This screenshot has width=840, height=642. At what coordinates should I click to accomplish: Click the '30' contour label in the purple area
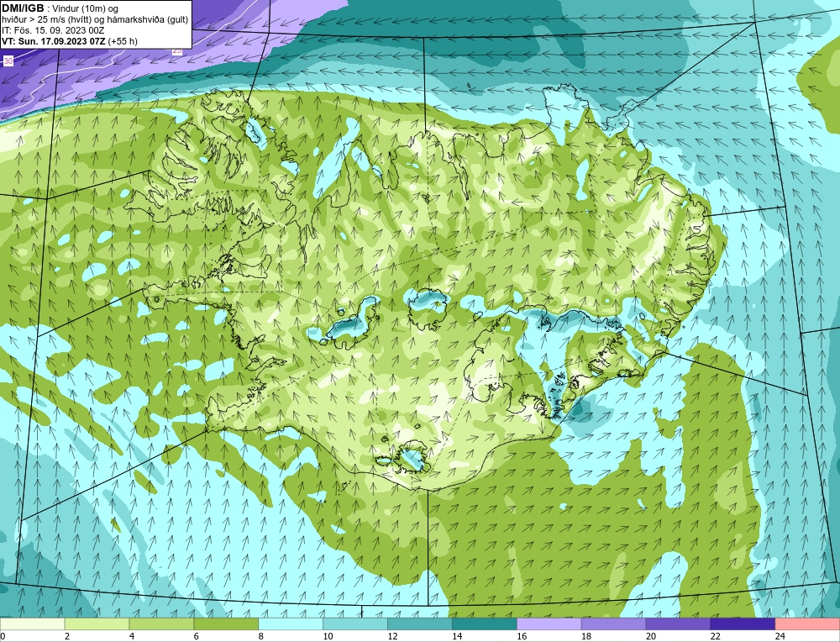8,61
